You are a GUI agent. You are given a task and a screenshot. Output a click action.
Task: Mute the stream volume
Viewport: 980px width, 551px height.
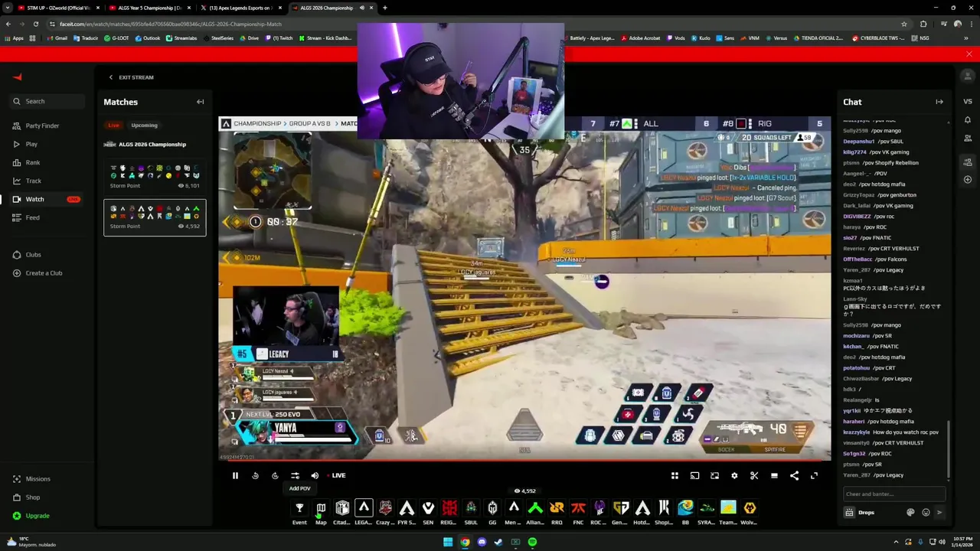pos(315,475)
